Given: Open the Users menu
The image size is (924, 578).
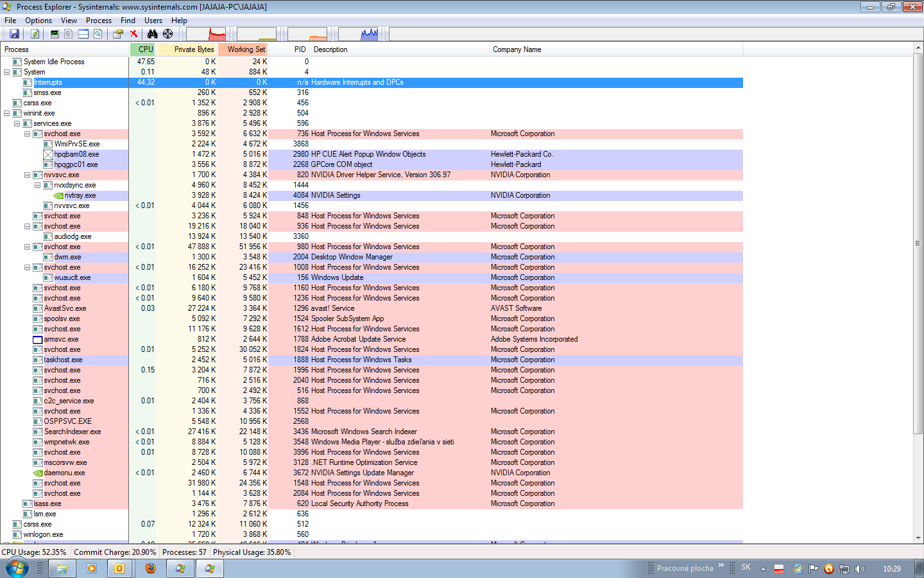Looking at the screenshot, I should click(x=153, y=21).
